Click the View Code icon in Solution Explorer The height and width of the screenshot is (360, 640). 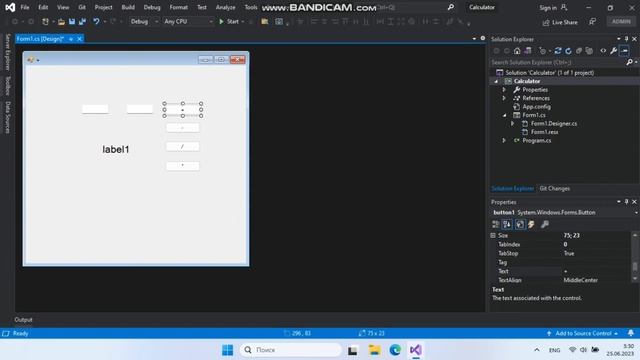click(603, 51)
